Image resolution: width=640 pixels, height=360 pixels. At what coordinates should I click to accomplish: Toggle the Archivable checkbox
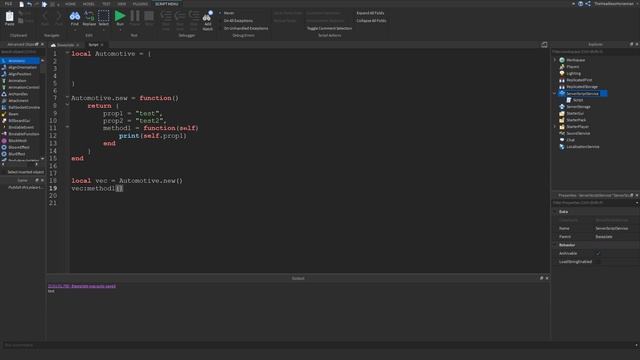coord(598,253)
